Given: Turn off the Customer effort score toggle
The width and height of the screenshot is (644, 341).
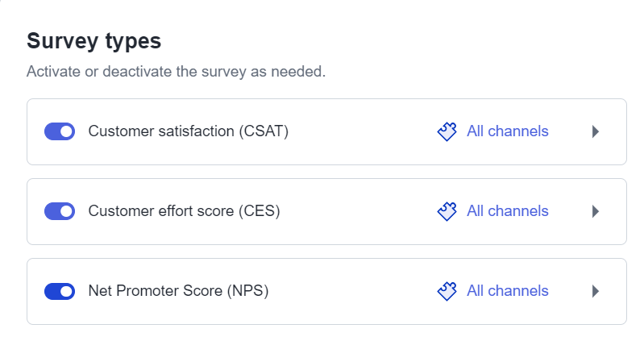Looking at the screenshot, I should coord(60,211).
